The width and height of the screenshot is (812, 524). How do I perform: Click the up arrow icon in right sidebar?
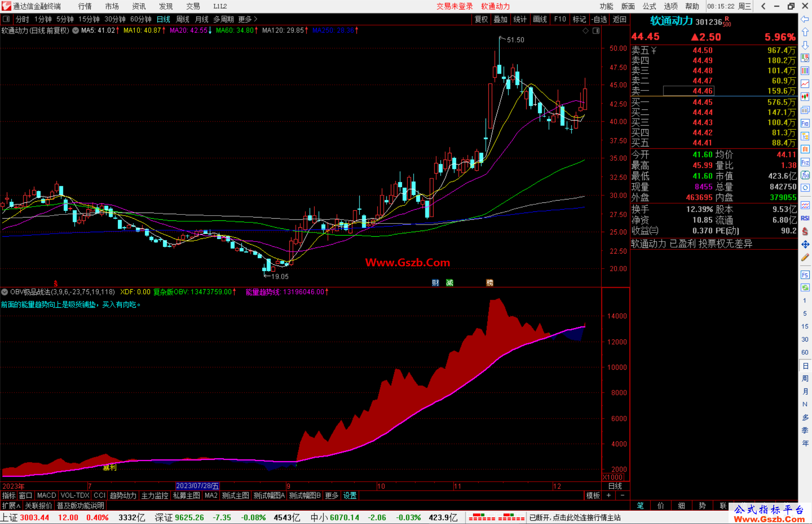(805, 32)
